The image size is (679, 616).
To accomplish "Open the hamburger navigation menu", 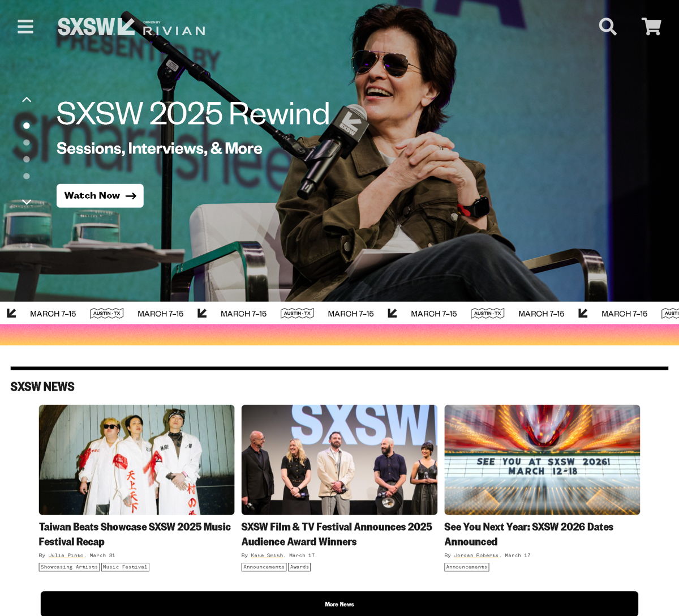I will [x=25, y=27].
